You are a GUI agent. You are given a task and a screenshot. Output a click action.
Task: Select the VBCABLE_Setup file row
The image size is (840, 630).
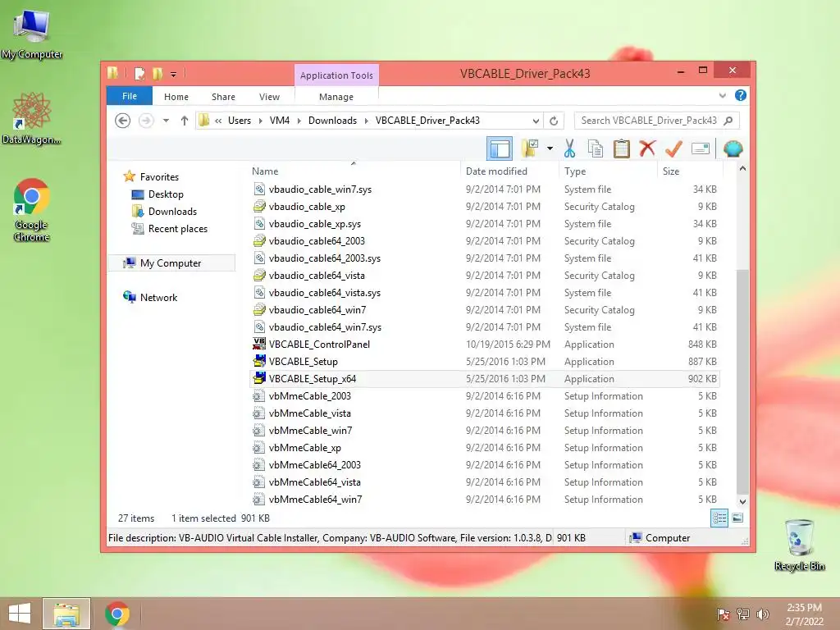point(485,362)
